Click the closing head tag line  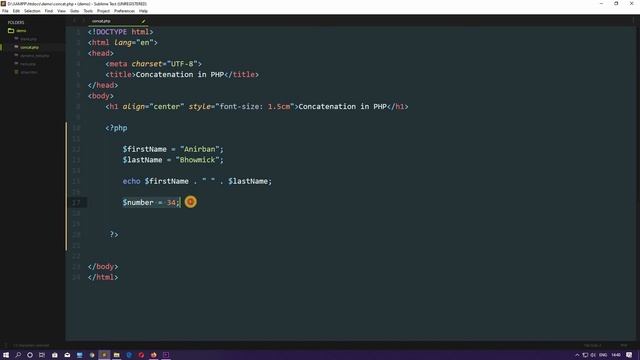coord(103,85)
